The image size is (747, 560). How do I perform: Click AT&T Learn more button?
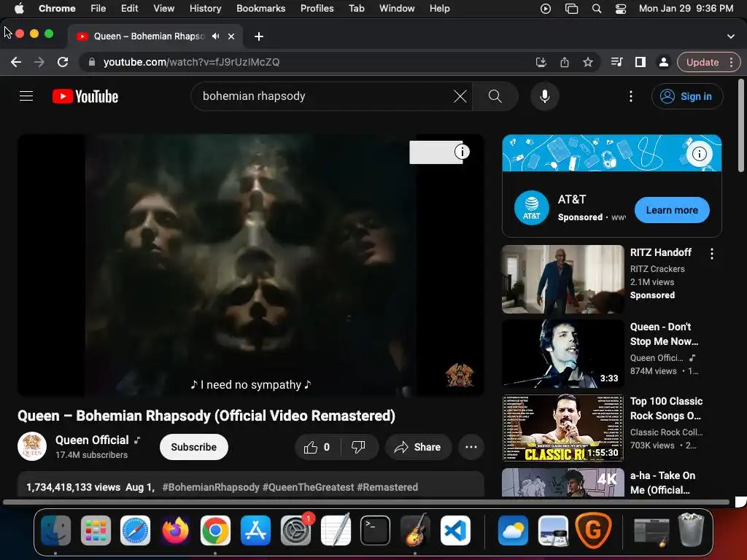point(672,210)
